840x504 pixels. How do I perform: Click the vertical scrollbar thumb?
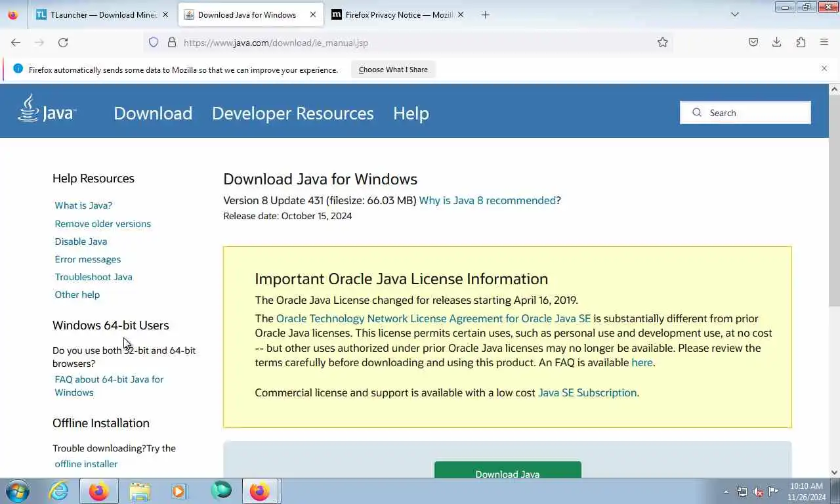pos(834,201)
